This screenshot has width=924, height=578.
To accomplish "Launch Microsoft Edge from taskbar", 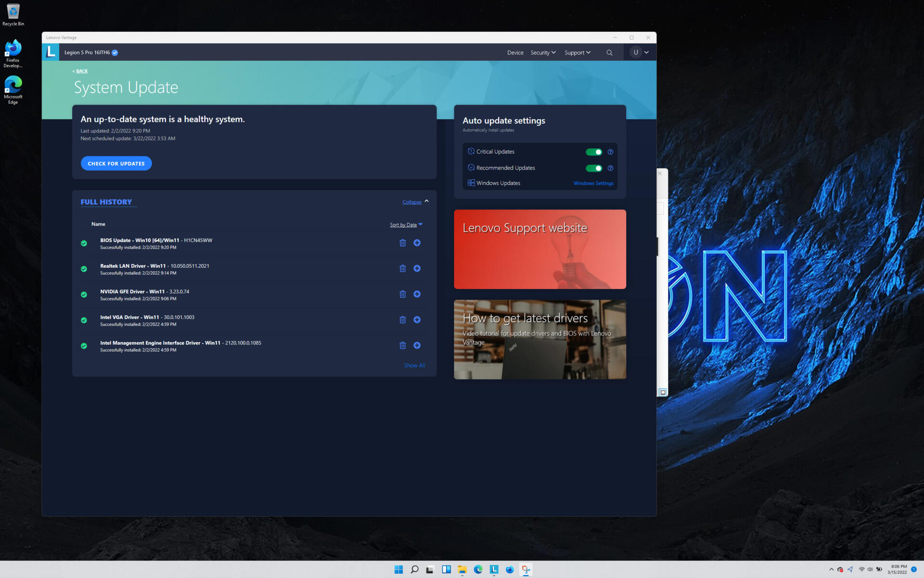I will coord(478,569).
